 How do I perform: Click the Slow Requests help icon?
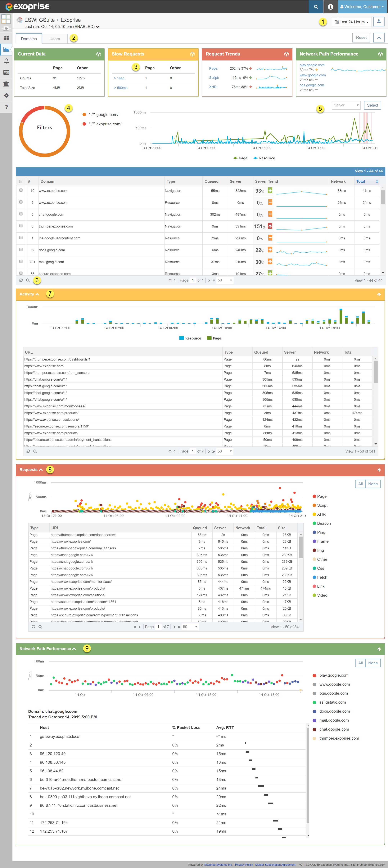[x=192, y=54]
